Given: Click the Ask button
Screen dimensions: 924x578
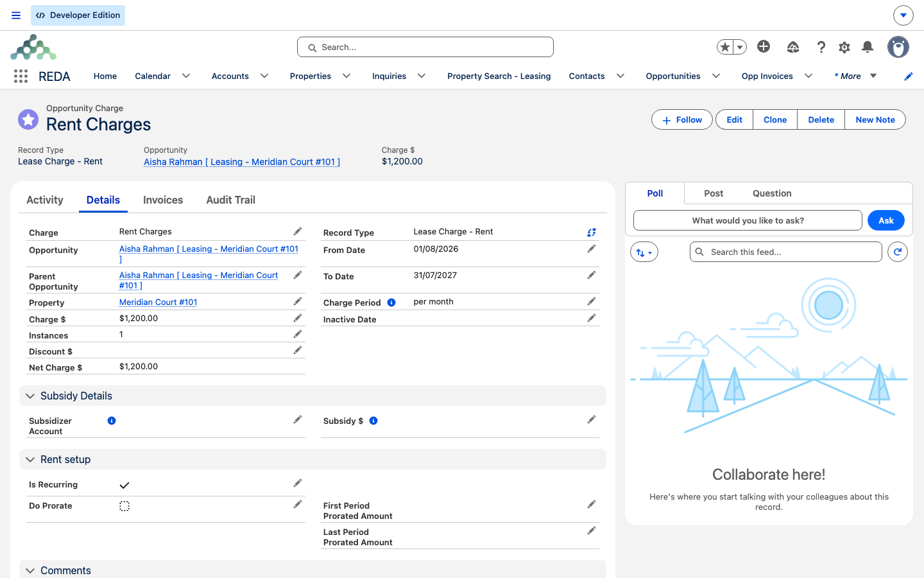Looking at the screenshot, I should 886,220.
